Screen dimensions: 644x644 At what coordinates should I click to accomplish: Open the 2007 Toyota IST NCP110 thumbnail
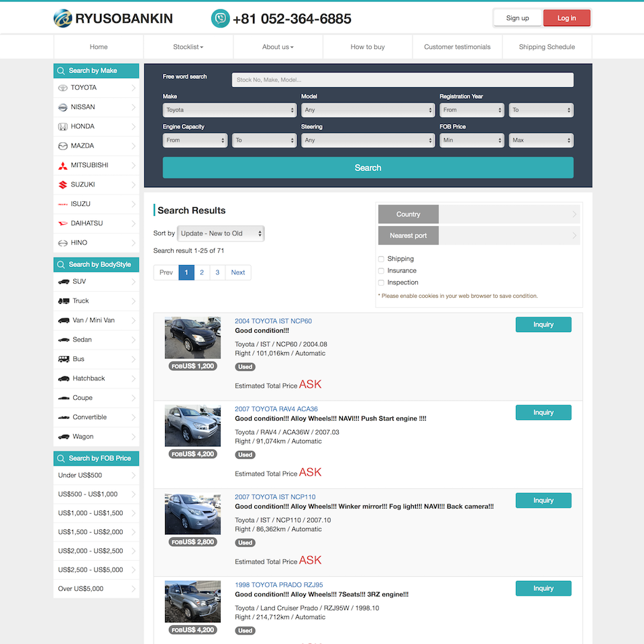pyautogui.click(x=193, y=514)
